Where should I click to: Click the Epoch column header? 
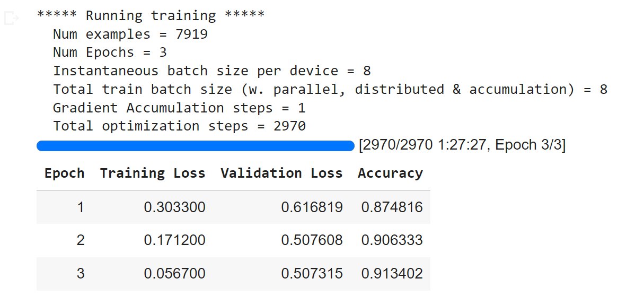click(x=64, y=173)
